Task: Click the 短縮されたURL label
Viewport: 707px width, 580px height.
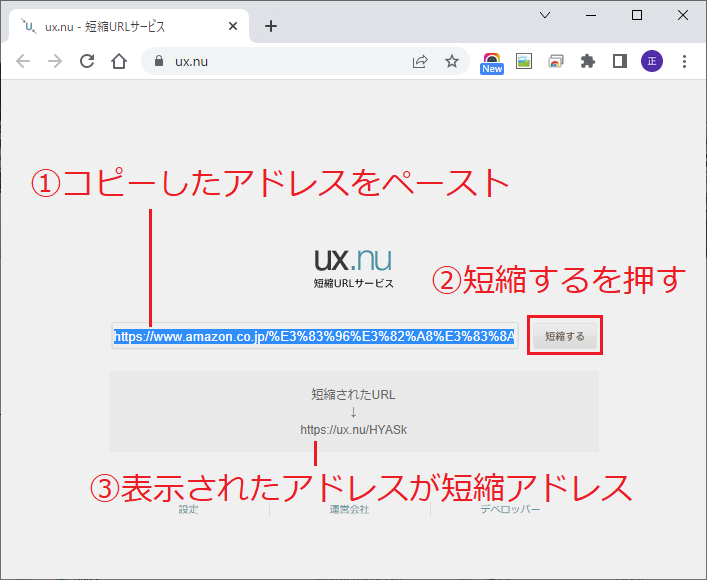Action: point(354,395)
